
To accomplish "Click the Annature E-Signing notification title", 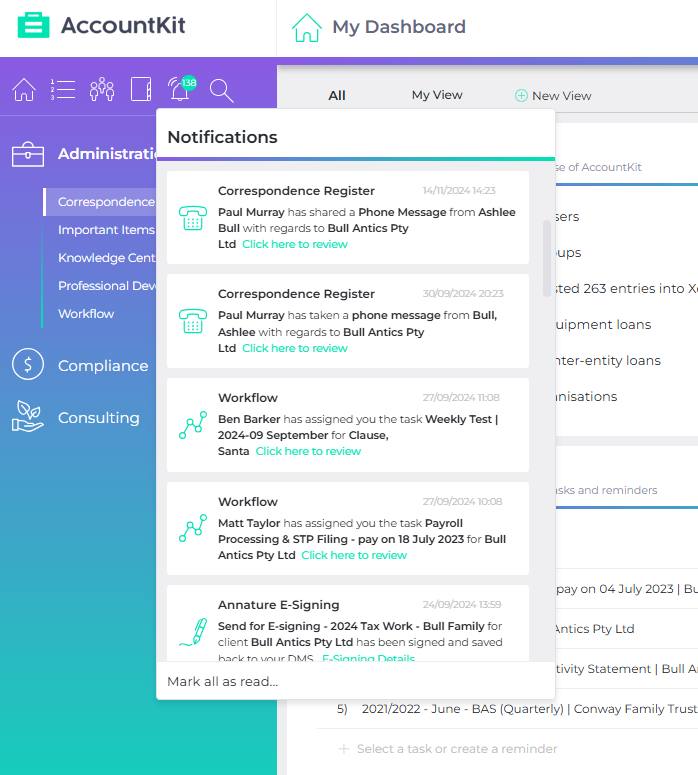I will (278, 605).
